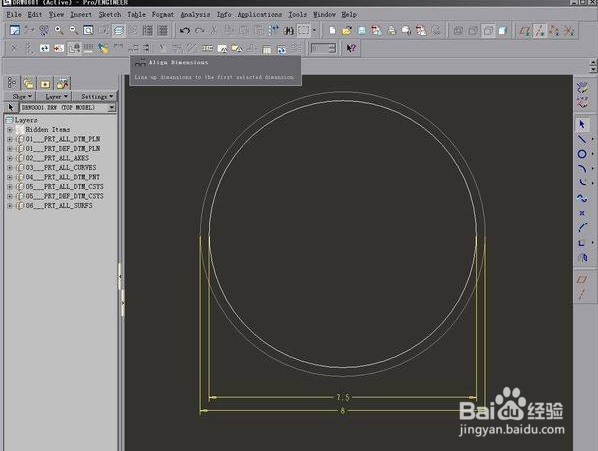The image size is (598, 451).
Task: Select the sketch Rectangle tool
Action: pyautogui.click(x=582, y=243)
